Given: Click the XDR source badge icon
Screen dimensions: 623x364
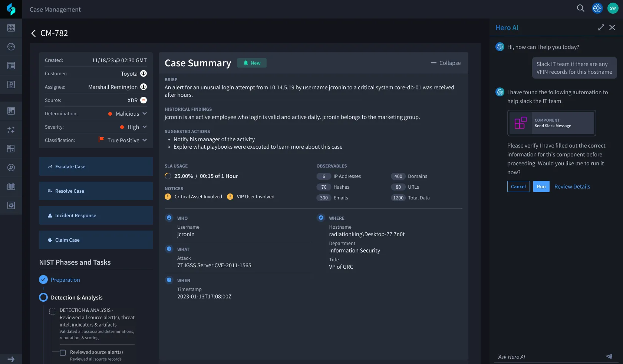Looking at the screenshot, I should click(144, 100).
